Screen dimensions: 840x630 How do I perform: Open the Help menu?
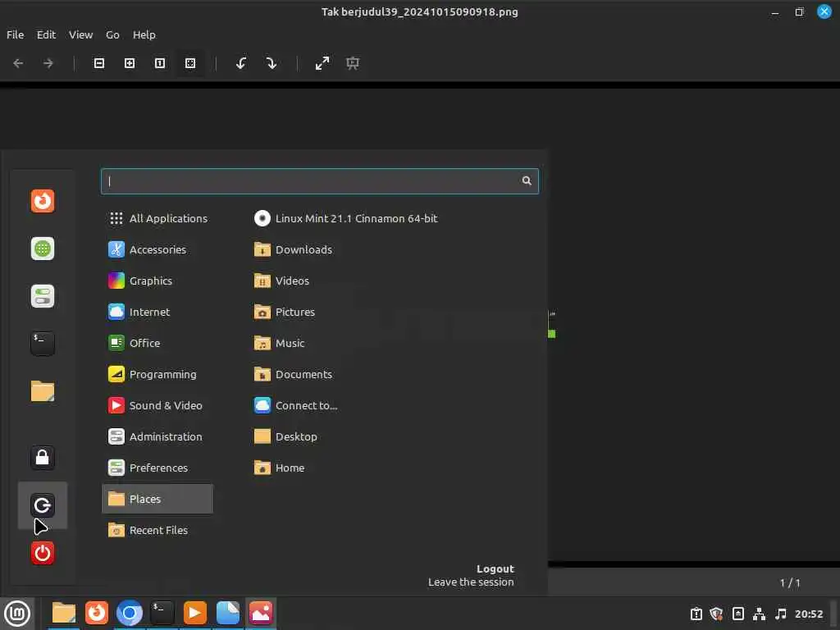pyautogui.click(x=144, y=34)
